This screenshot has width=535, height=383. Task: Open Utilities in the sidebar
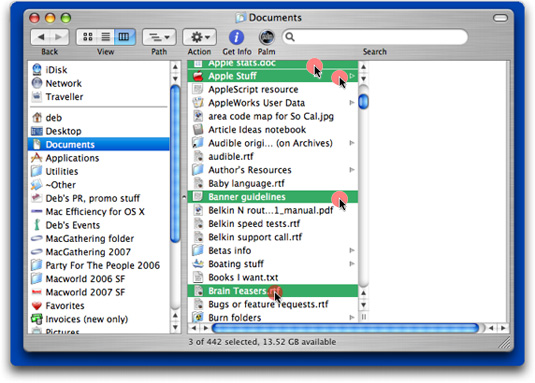click(x=99, y=171)
